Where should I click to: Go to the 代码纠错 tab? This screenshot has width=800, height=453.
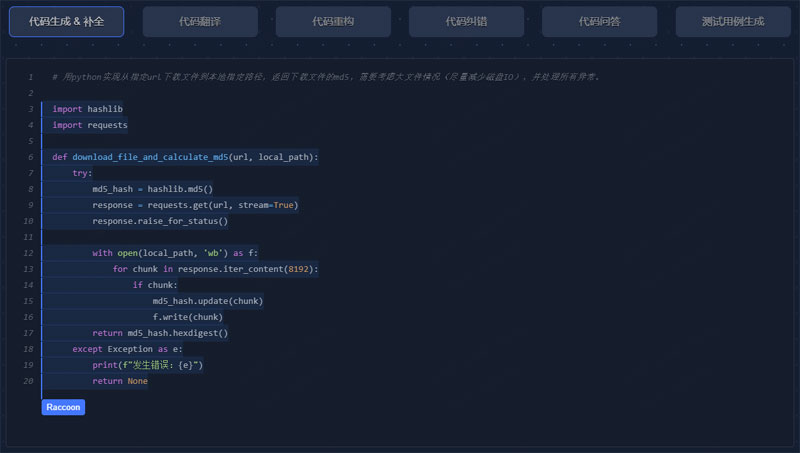pos(466,21)
